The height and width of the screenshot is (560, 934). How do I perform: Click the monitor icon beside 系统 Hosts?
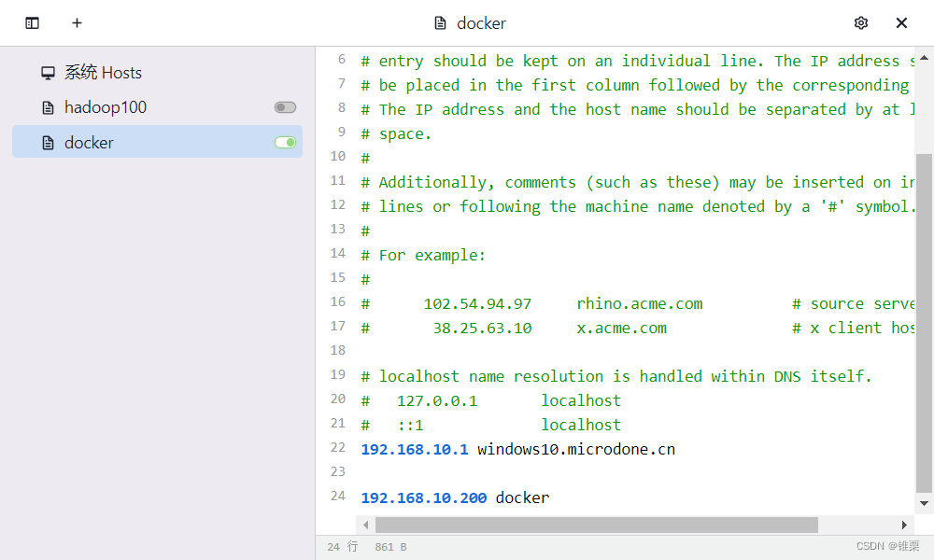(49, 73)
